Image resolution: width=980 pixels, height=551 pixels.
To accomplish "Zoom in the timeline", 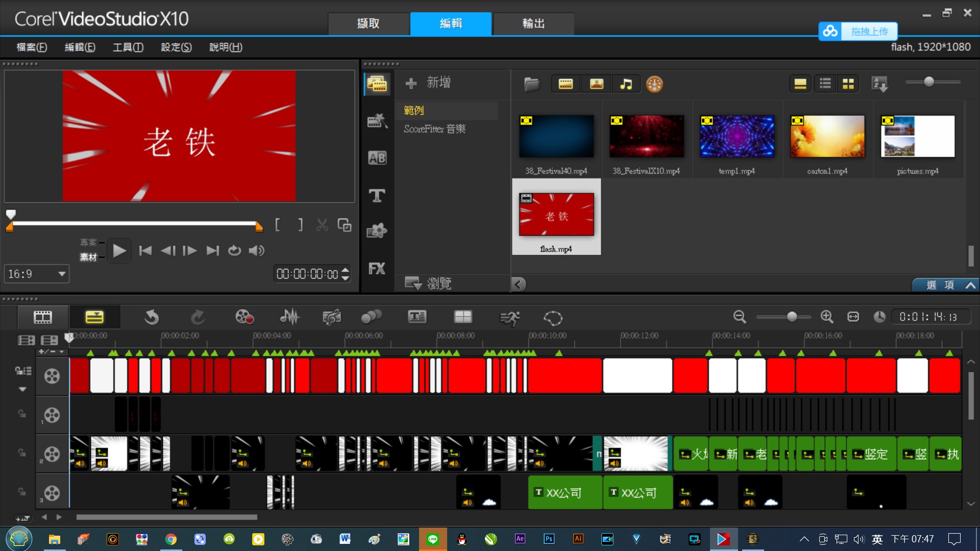I will [827, 317].
